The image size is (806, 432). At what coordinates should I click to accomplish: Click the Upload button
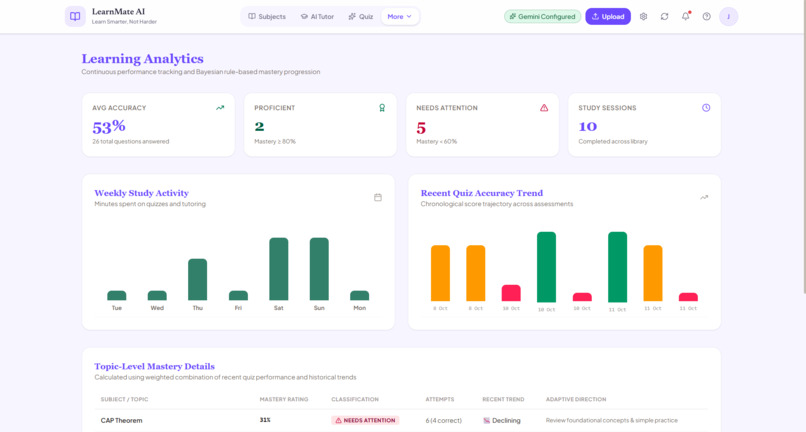click(x=608, y=16)
